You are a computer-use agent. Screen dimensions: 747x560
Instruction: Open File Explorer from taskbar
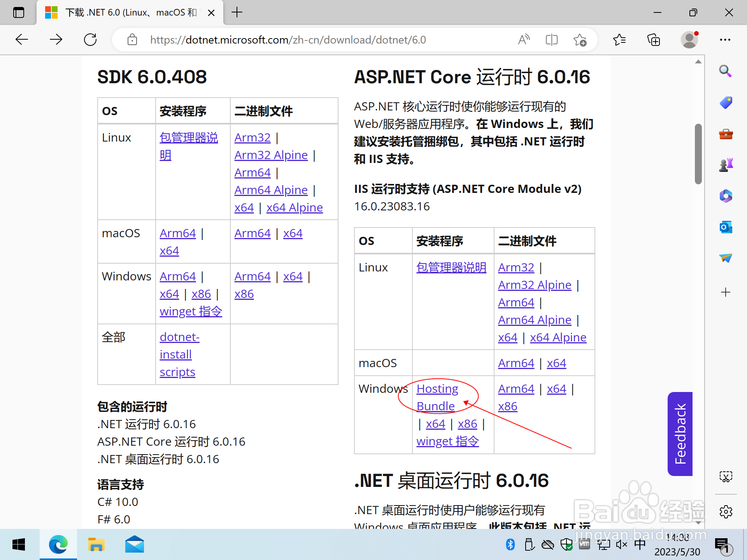[x=96, y=545]
